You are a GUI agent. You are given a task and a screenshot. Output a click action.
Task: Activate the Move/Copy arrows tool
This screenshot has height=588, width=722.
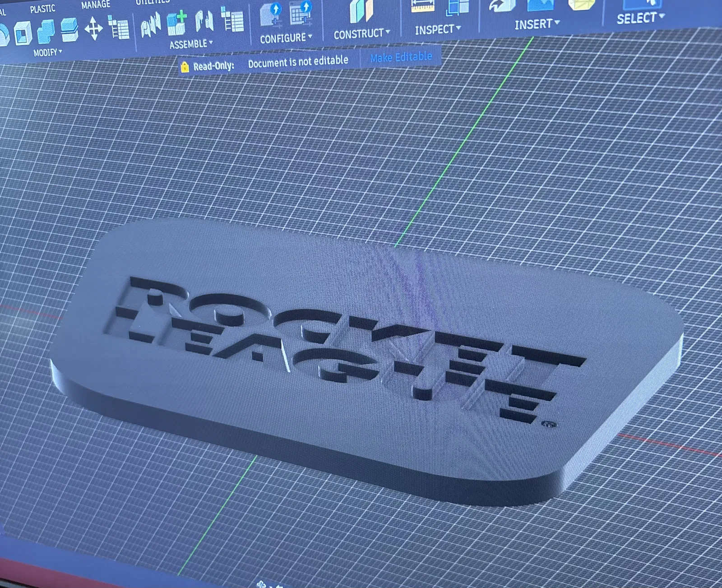pos(93,28)
